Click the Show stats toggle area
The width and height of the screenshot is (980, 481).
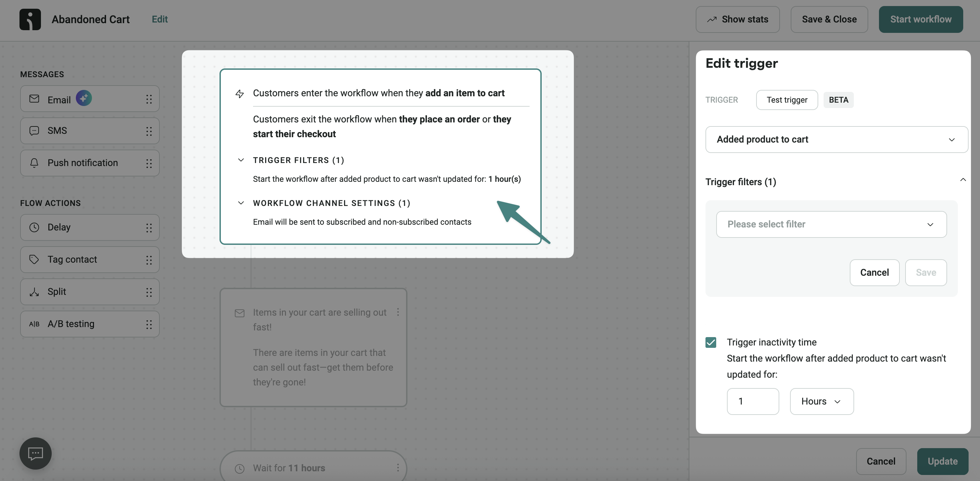click(x=738, y=19)
